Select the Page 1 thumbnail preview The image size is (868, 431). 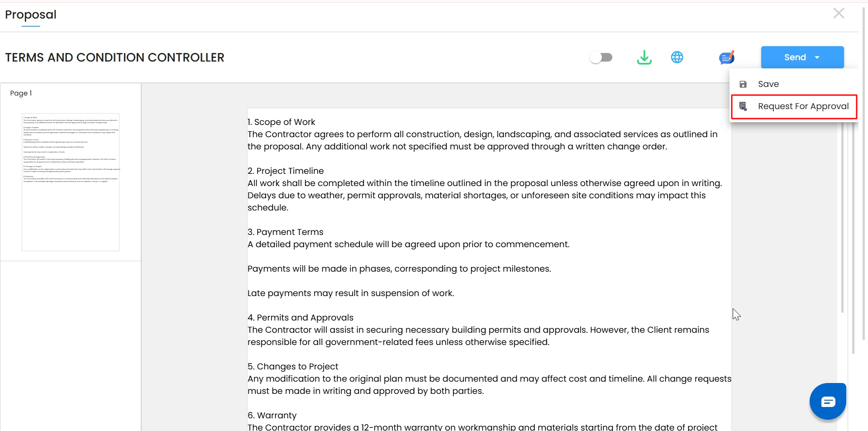click(x=71, y=182)
